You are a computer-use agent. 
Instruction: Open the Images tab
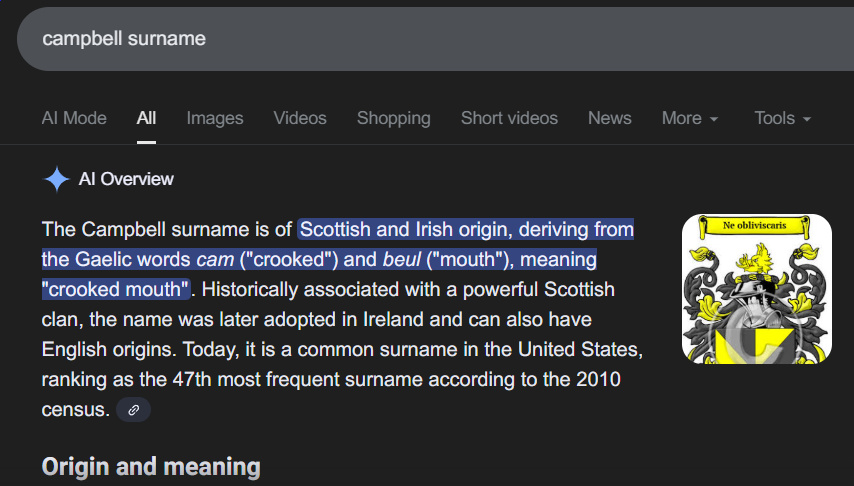(215, 118)
